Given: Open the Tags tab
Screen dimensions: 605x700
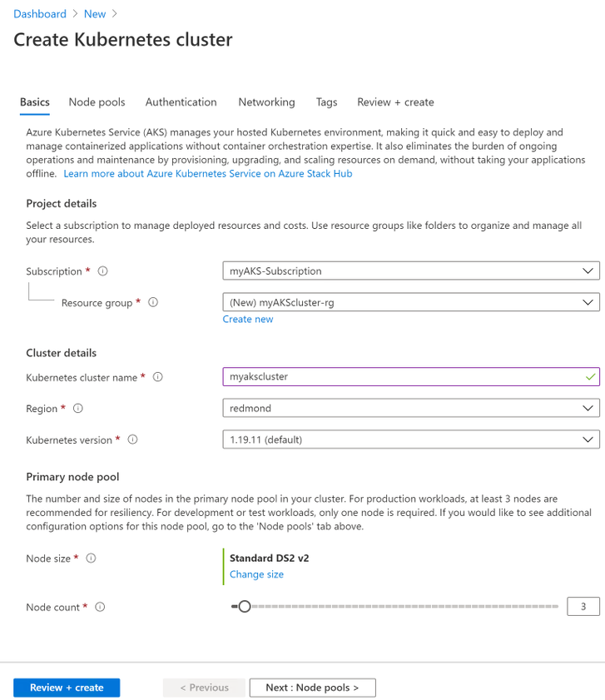Looking at the screenshot, I should click(x=326, y=102).
